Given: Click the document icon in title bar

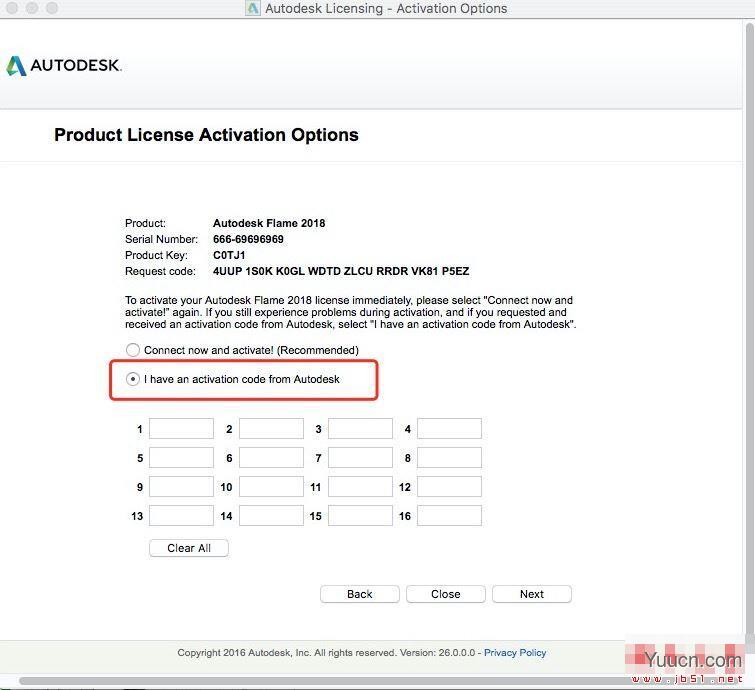Looking at the screenshot, I should point(253,9).
